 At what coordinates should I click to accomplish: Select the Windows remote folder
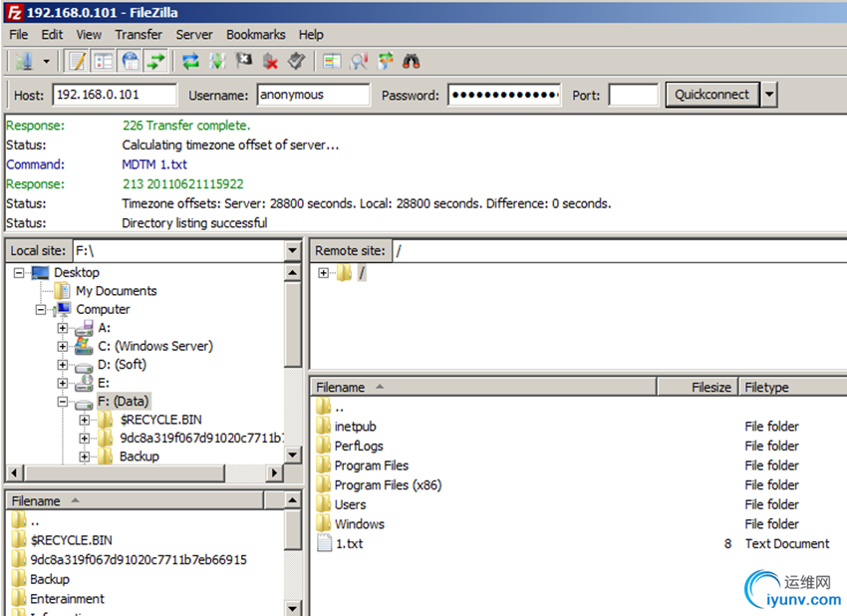359,524
